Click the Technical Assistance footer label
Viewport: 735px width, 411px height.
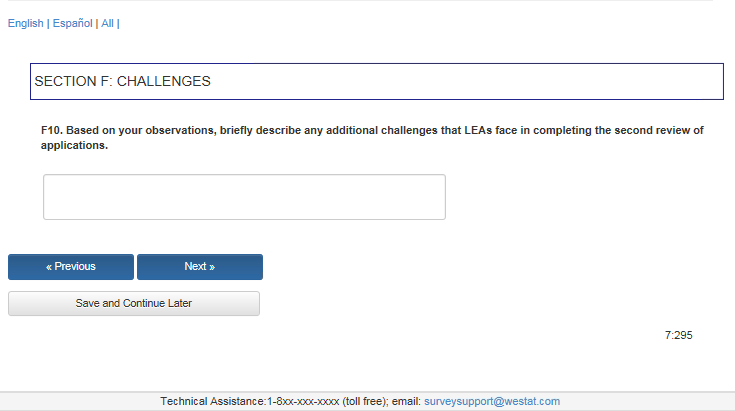click(x=213, y=401)
